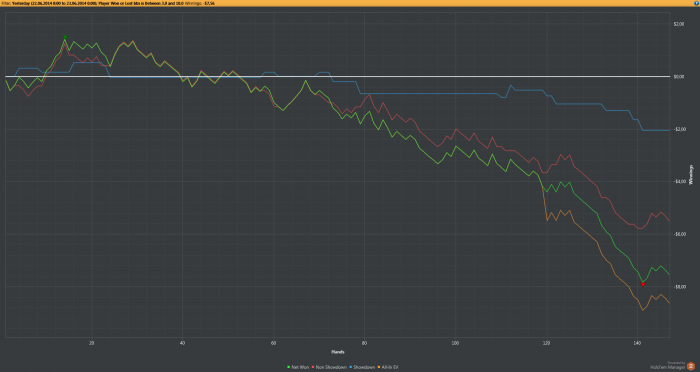Click the Winnings y-axis title
Screen dimensions: 700x372
tap(691, 175)
